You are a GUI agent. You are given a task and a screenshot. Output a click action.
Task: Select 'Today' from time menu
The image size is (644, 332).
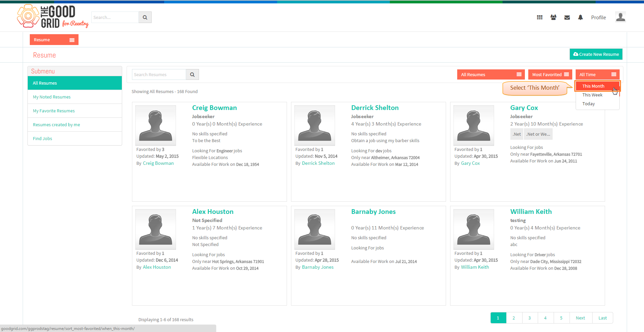598,104
